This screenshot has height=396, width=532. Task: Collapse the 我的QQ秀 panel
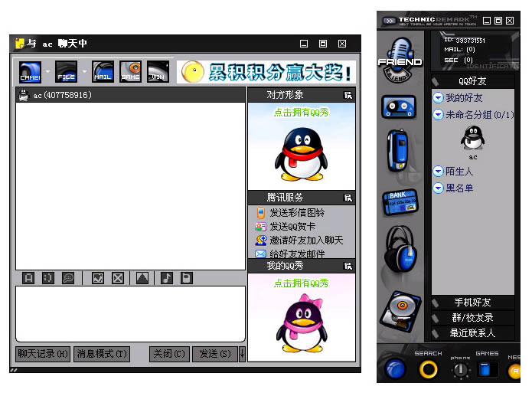(x=348, y=267)
